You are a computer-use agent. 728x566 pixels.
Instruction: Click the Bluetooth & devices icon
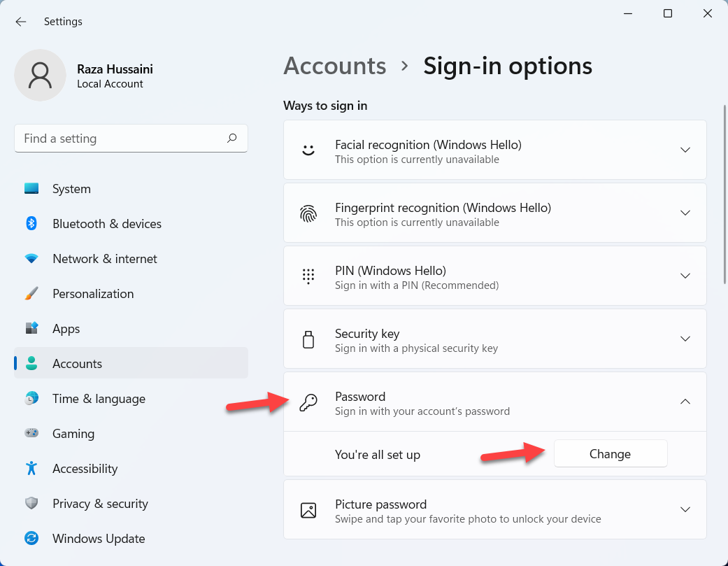(31, 224)
